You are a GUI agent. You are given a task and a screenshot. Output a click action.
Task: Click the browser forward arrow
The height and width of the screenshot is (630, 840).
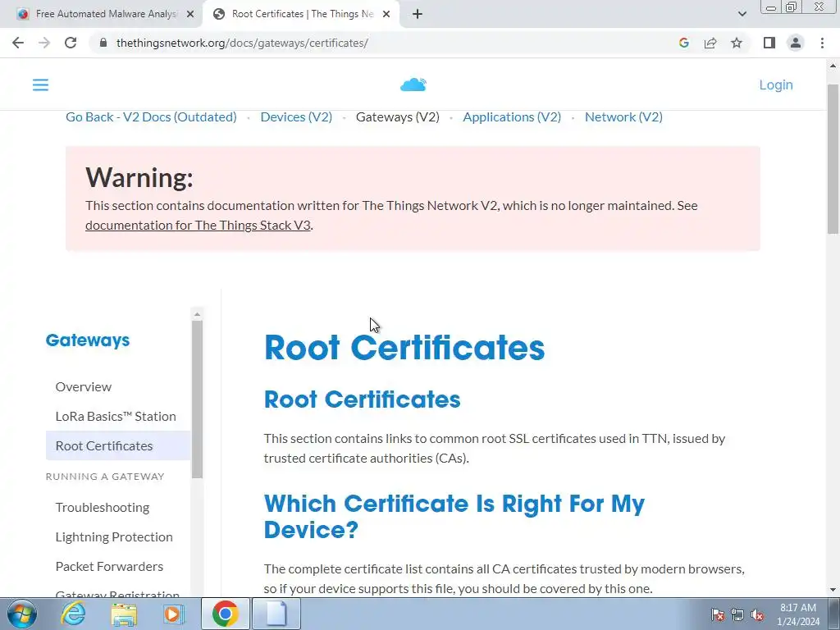(x=44, y=43)
